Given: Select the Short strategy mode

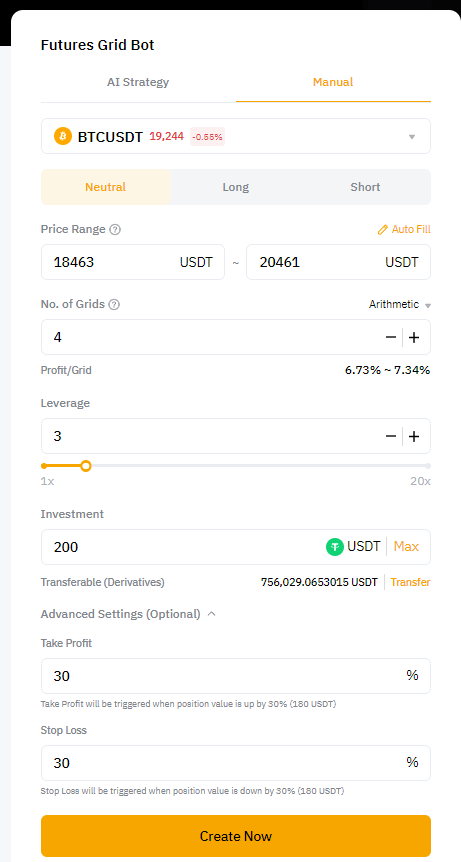Looking at the screenshot, I should (x=365, y=187).
